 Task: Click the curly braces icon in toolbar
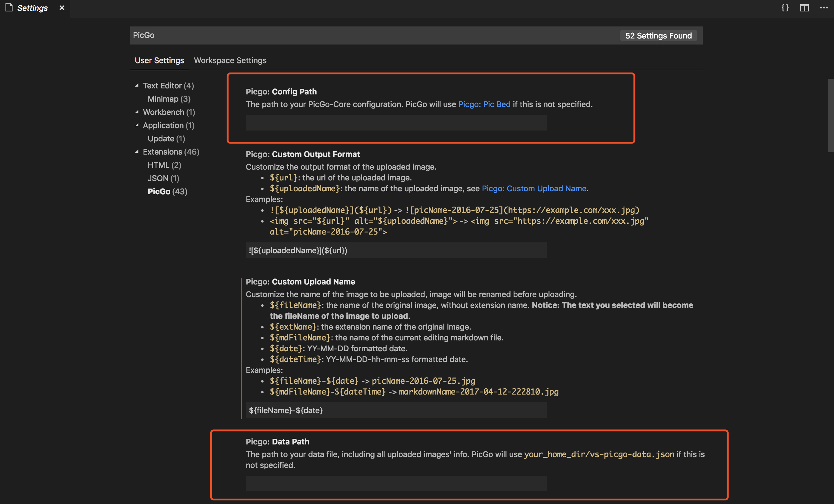point(784,8)
